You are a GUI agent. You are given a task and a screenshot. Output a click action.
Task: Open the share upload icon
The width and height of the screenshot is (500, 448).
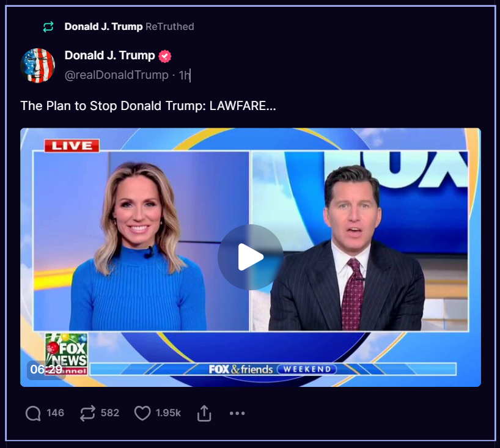click(x=204, y=413)
